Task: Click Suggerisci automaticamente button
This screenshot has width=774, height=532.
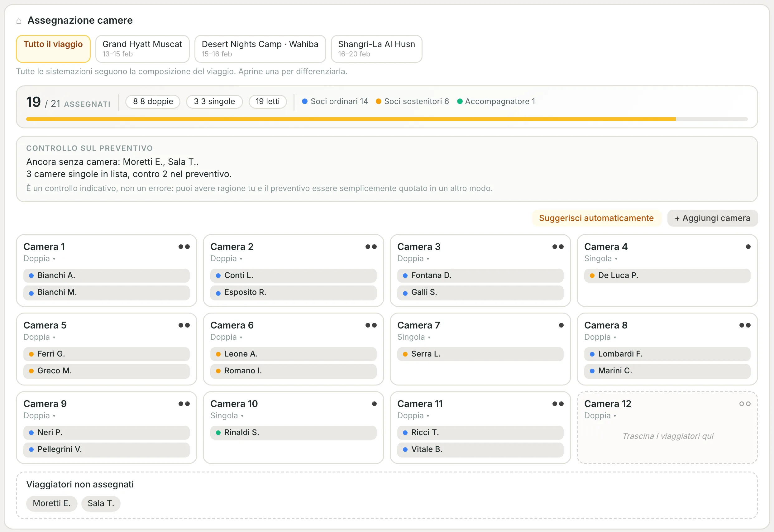Action: point(596,218)
